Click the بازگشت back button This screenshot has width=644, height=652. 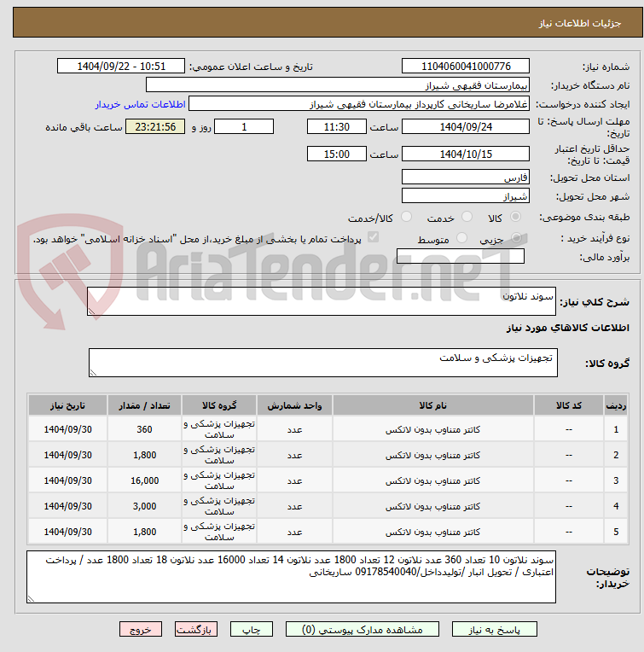click(x=195, y=630)
